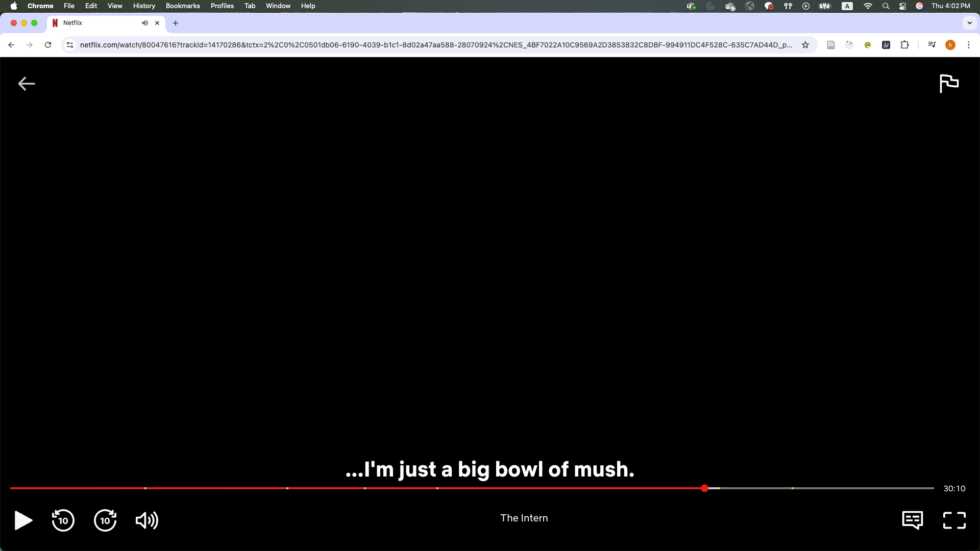This screenshot has width=980, height=551.
Task: Click the red playback scrubber handle
Action: (704, 488)
